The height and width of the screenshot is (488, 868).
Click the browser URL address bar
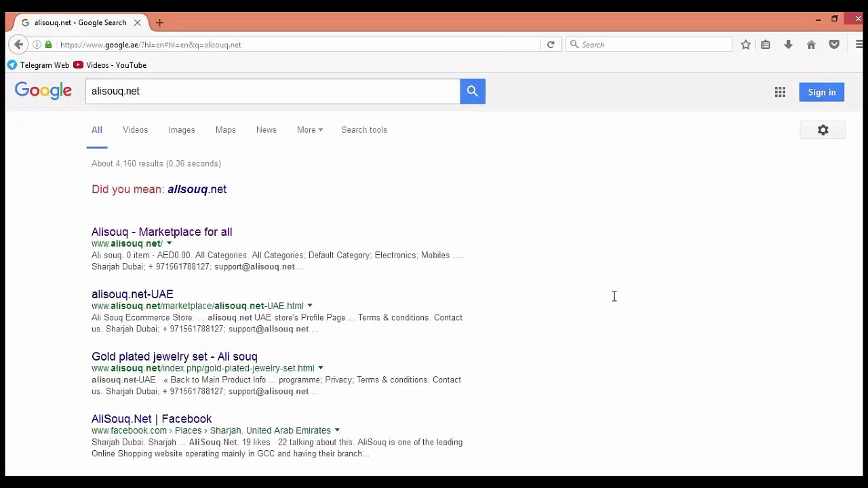(298, 45)
